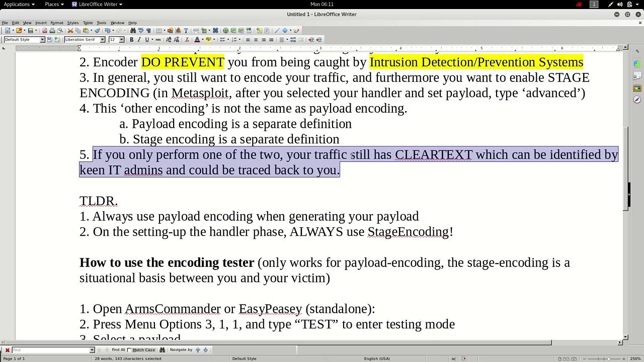The height and width of the screenshot is (362, 644).
Task: Toggle Underline formatting
Action: pyautogui.click(x=147, y=40)
